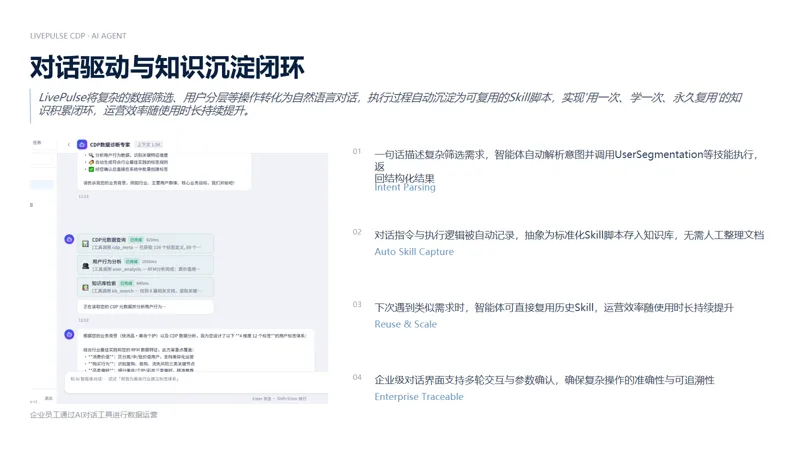Click the italic LivePulse summary paragraph
This screenshot has height=450, width=800.
(390, 104)
